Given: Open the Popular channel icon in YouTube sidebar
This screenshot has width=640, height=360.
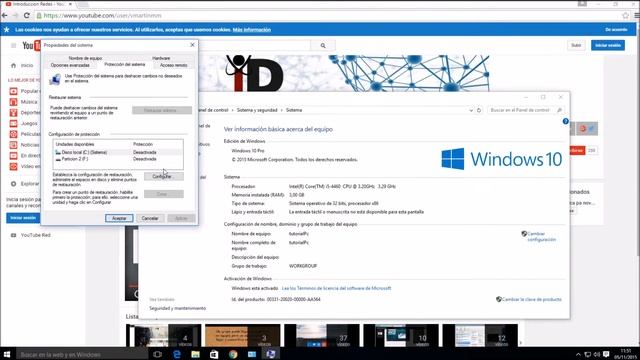Looking at the screenshot, I should [13, 91].
